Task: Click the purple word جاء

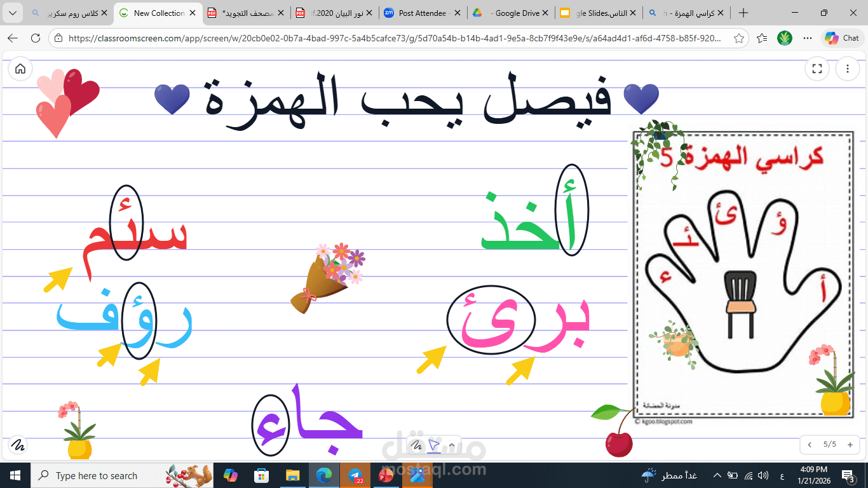Action: (308, 421)
